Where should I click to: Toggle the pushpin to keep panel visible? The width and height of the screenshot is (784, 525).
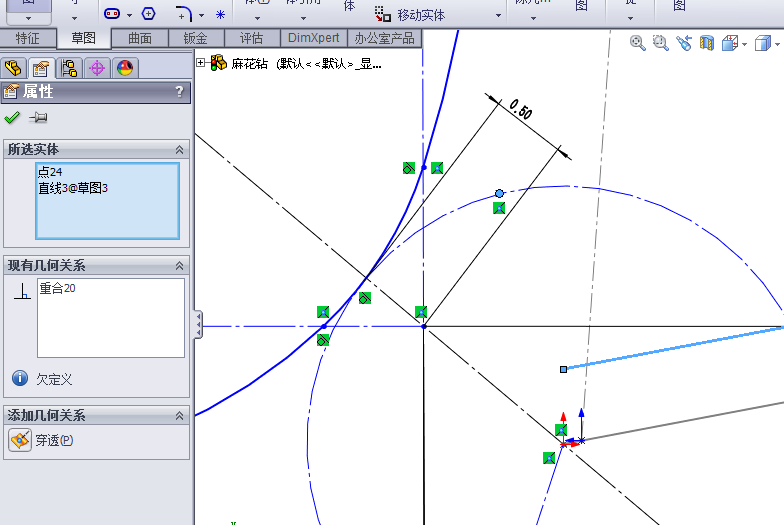tap(38, 118)
